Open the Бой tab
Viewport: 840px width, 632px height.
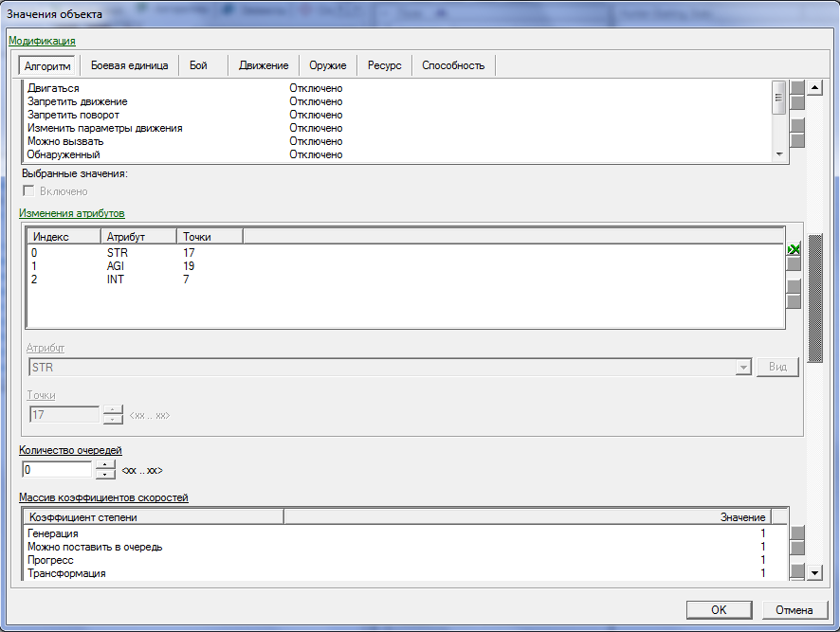pyautogui.click(x=198, y=65)
